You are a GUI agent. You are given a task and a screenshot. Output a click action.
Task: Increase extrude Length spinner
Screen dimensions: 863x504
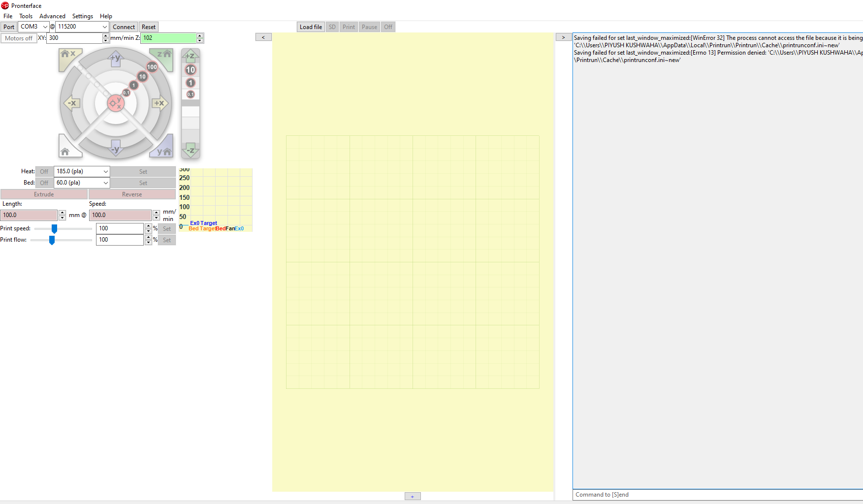(62, 213)
